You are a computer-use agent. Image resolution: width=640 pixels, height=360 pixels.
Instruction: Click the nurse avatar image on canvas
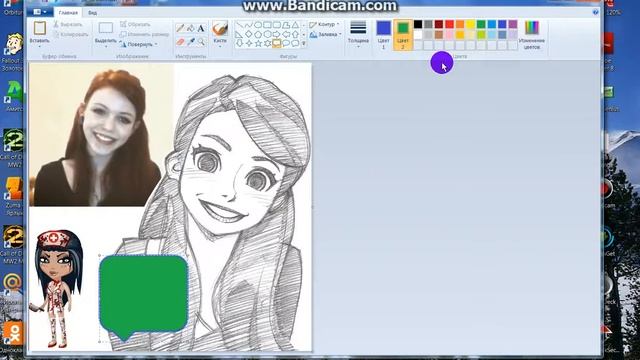[57, 288]
